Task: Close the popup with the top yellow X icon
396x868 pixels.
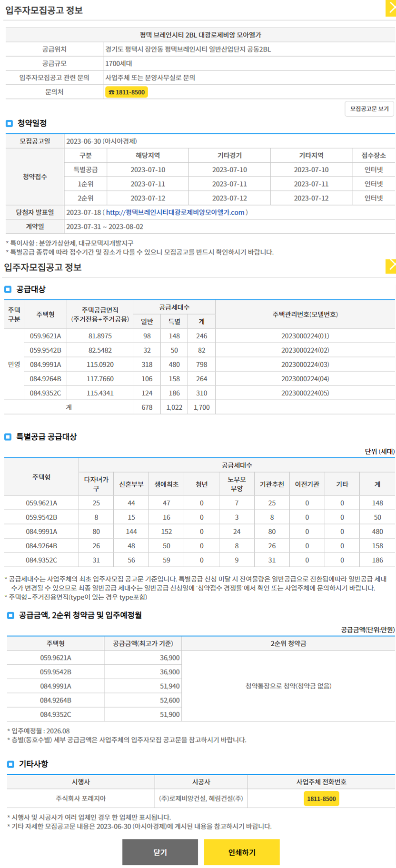Action: point(391,8)
